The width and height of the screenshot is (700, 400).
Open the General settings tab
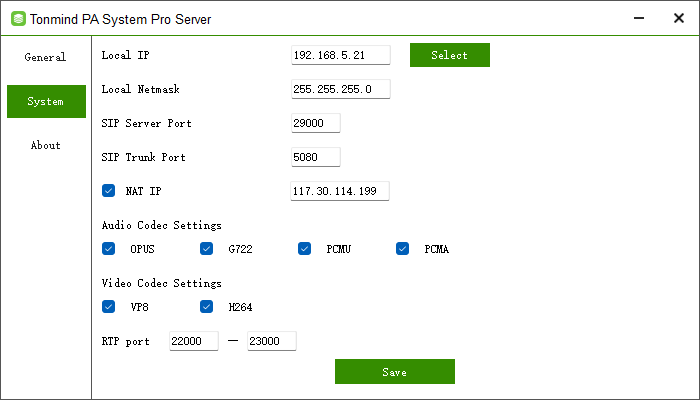tap(45, 57)
